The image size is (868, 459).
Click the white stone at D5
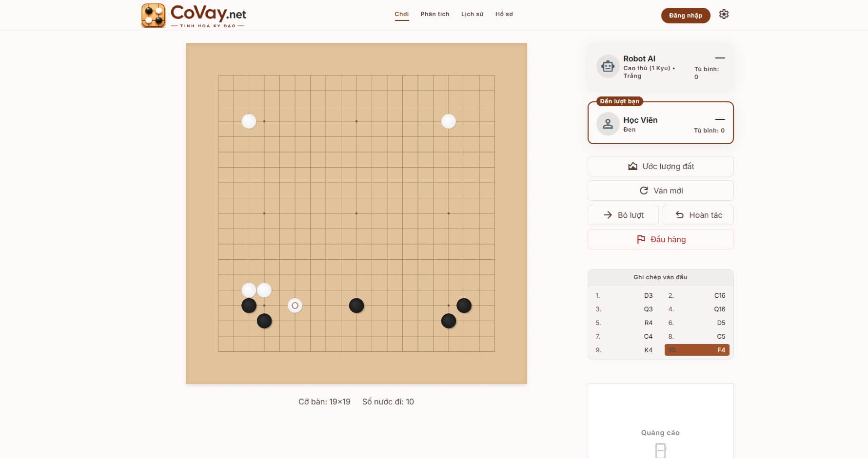point(264,290)
